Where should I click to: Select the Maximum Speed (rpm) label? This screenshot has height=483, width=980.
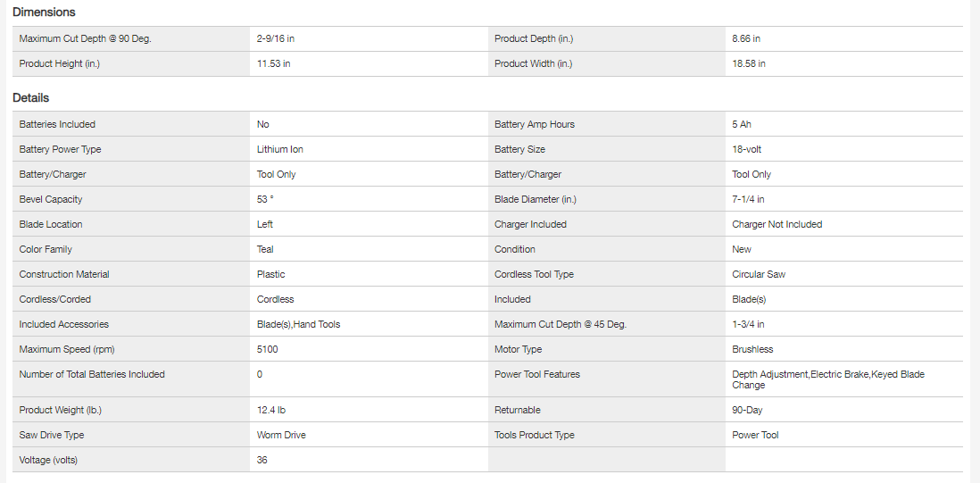(62, 350)
